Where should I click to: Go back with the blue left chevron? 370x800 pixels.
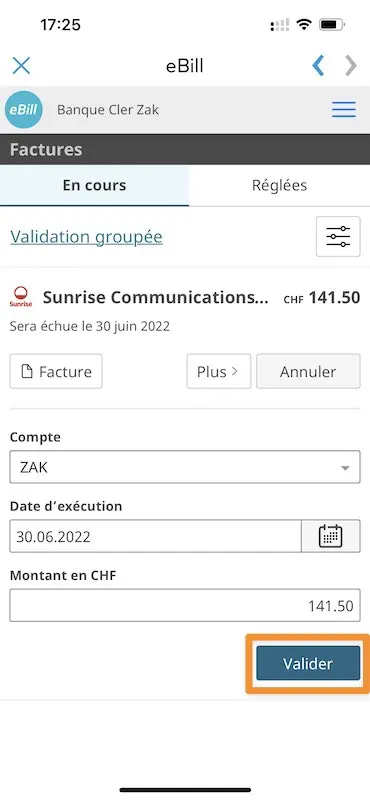[x=318, y=66]
